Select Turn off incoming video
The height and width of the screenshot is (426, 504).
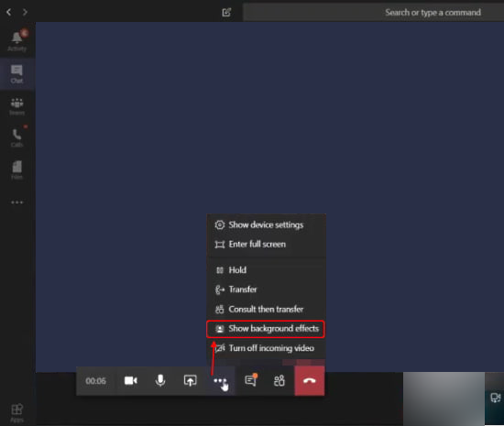[266, 348]
